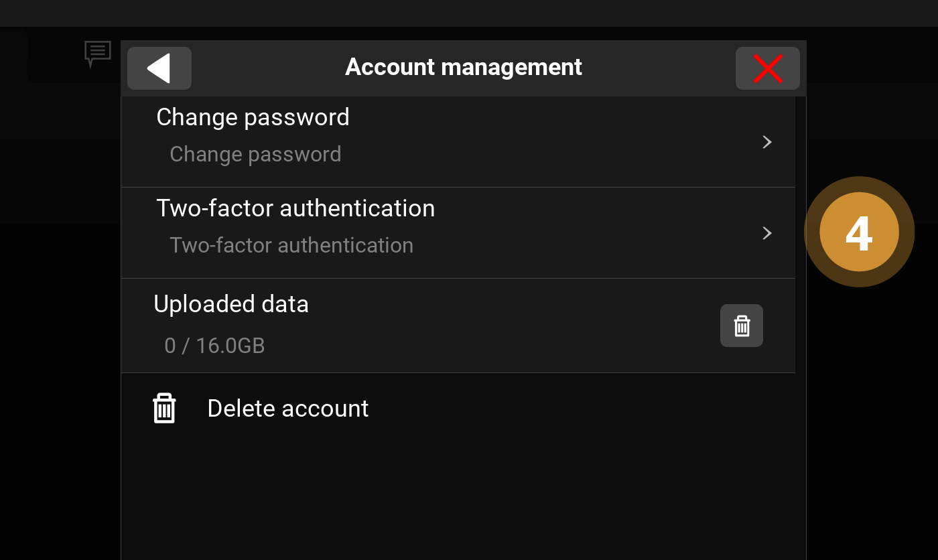938x560 pixels.
Task: Select the Delete account text
Action: (288, 409)
